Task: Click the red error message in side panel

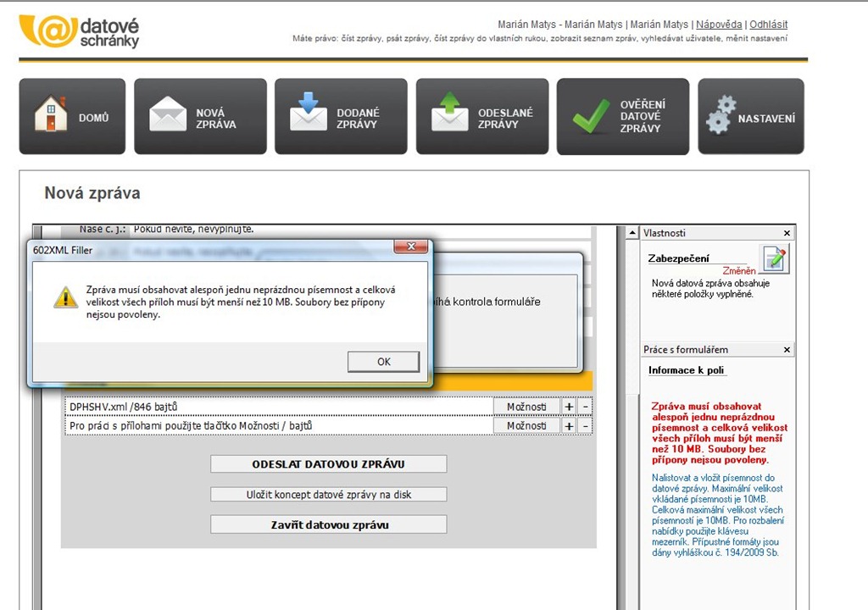Action: (x=719, y=433)
